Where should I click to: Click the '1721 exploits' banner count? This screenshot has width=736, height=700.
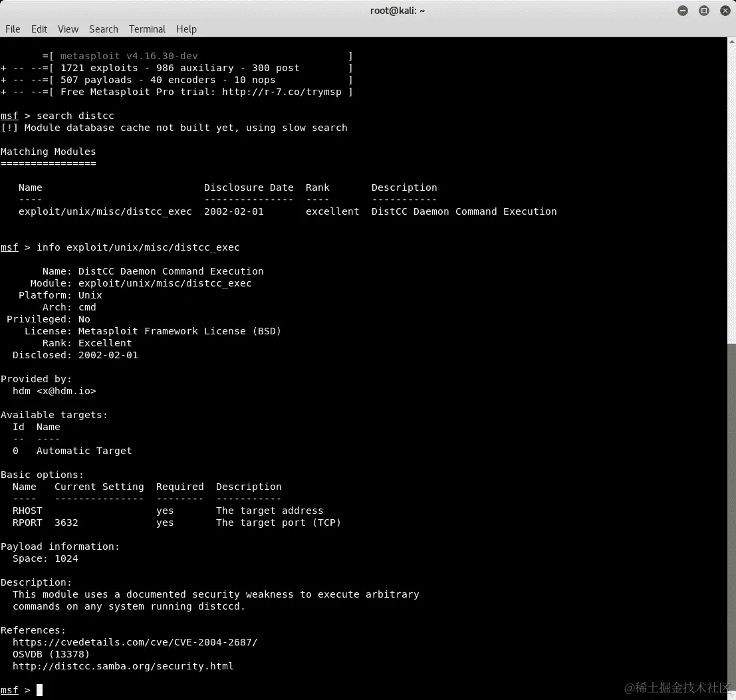[99, 68]
